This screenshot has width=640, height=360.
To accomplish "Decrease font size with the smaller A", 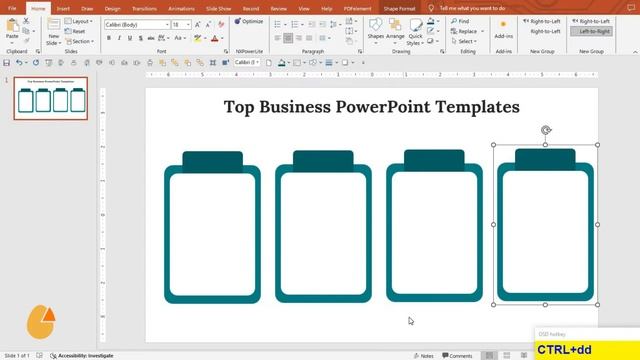I will tap(208, 25).
